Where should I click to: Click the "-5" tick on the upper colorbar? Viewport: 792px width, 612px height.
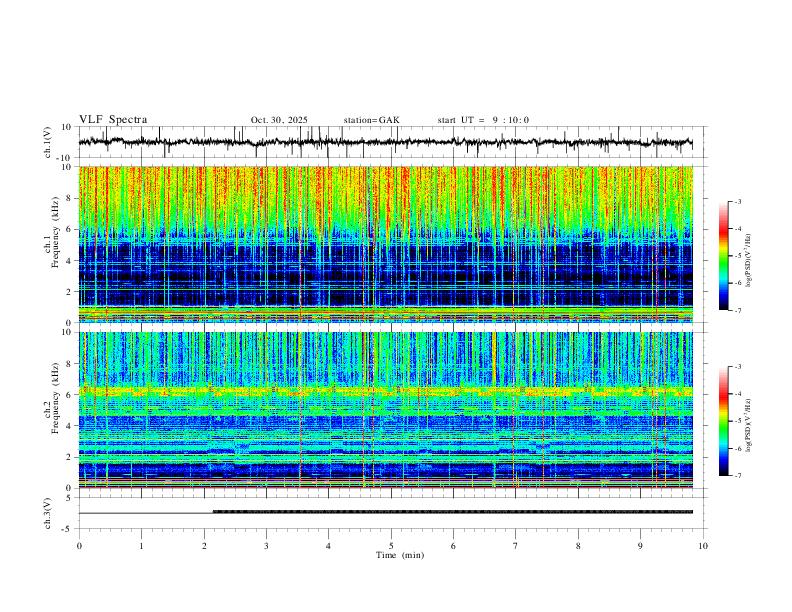[737, 256]
